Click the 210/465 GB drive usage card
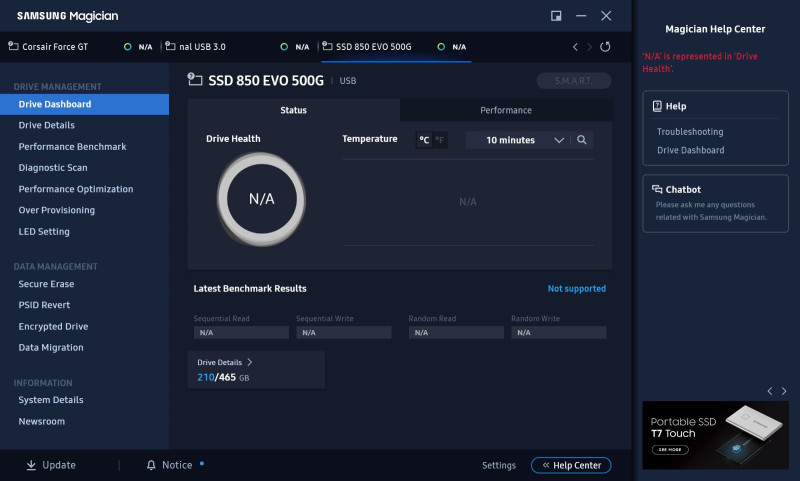 [x=256, y=370]
